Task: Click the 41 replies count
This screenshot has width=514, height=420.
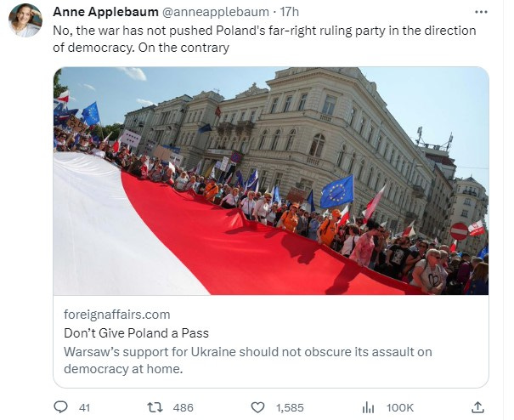Action: 85,408
